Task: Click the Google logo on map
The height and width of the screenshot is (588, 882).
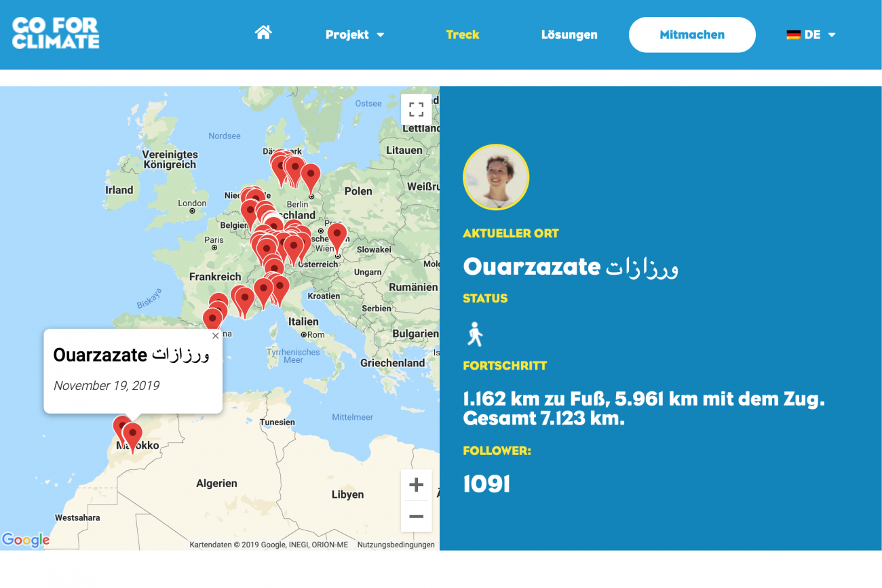Action: coord(26,540)
